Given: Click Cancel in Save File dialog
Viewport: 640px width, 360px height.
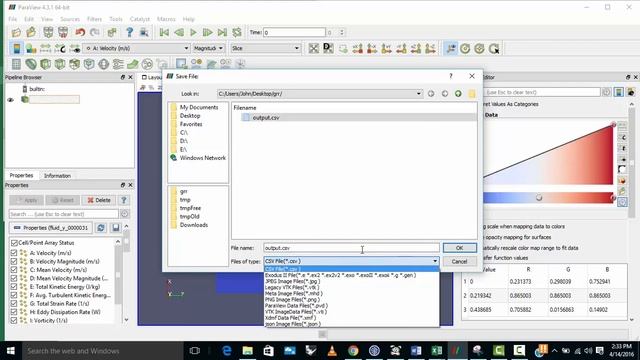Looking at the screenshot, I should (460, 262).
